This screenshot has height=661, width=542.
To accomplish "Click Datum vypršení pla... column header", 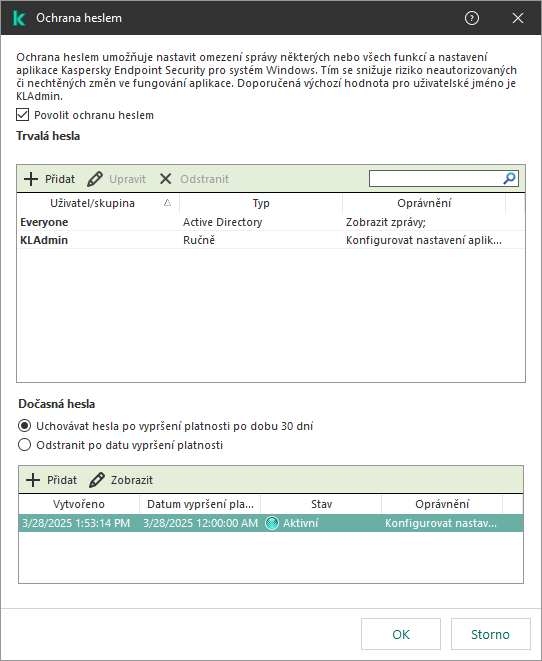I will (200, 504).
